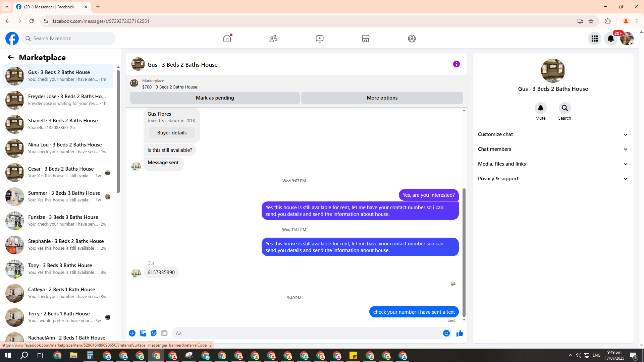644x362 pixels.
Task: Open the Friends icon in top navigation
Action: click(x=273, y=39)
